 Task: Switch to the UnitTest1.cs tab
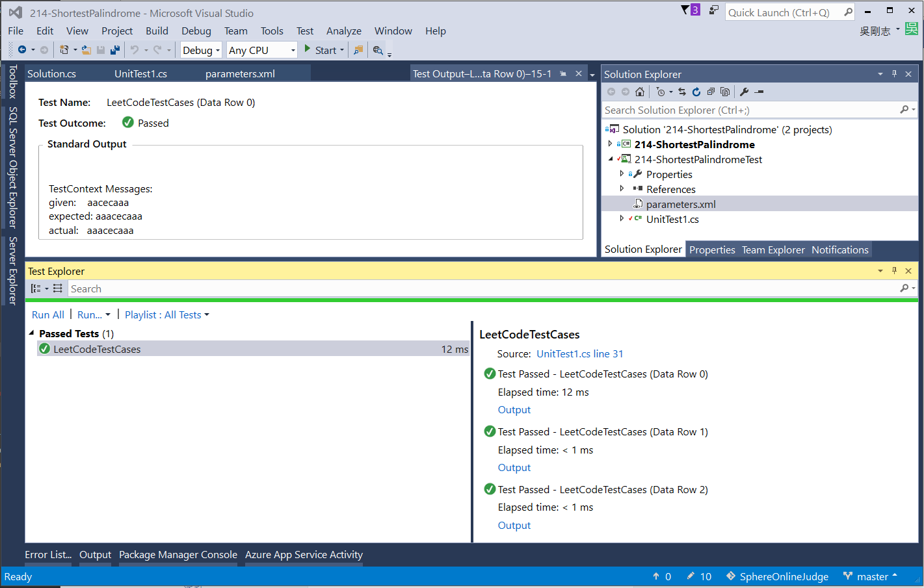pos(140,74)
